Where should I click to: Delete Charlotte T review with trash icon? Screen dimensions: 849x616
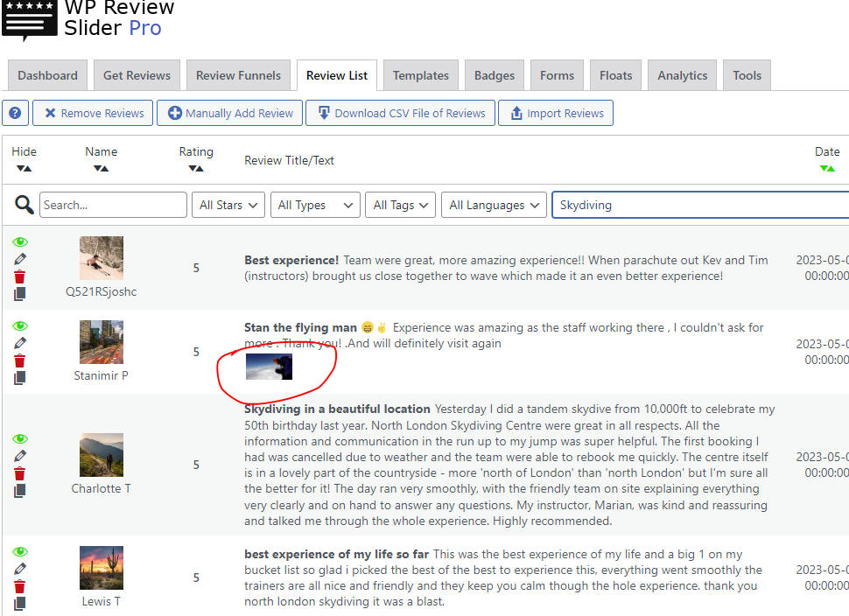20,473
